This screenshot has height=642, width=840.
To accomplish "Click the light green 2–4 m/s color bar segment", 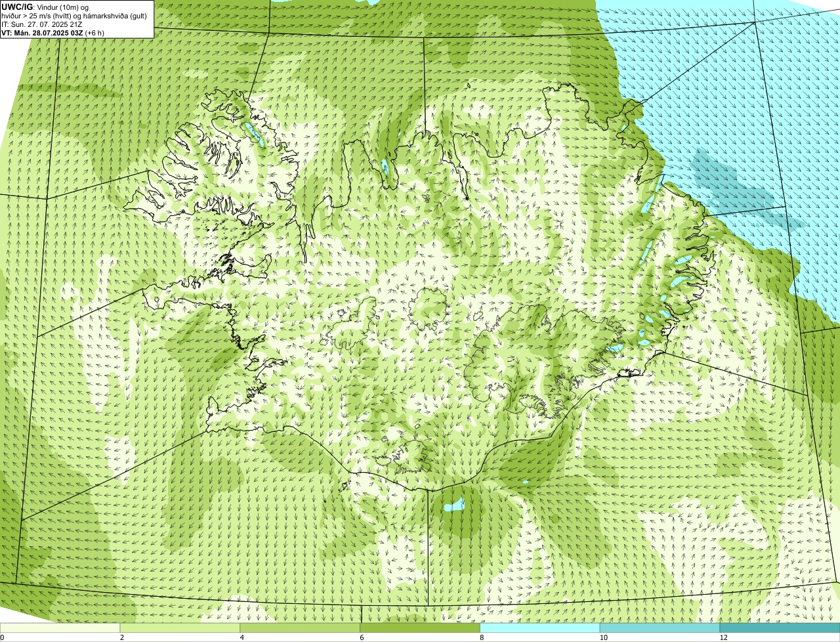I will 180,628.
